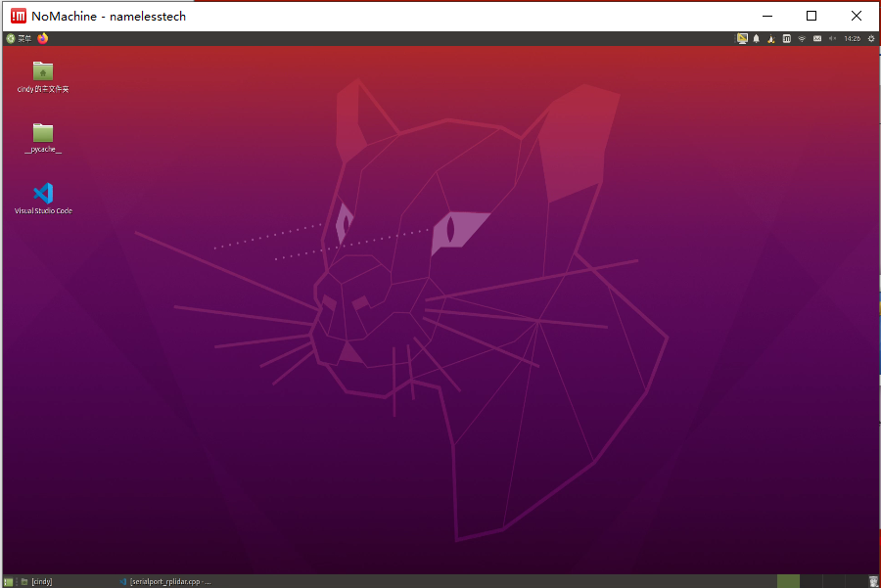The image size is (881, 588).
Task: Switch to the second workspace
Action: point(811,581)
